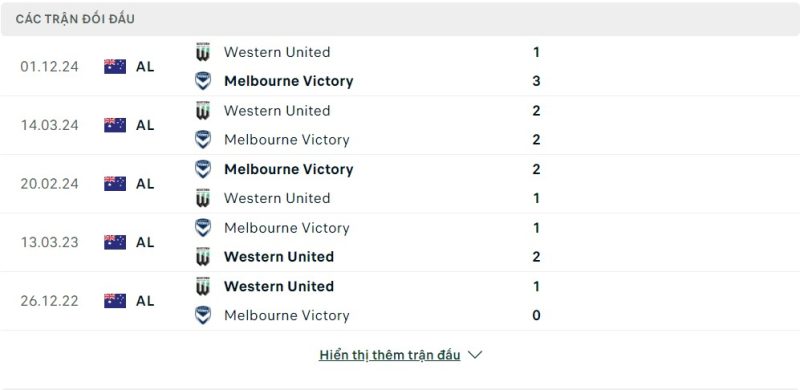Click Australian flag beside 26.12.22 match
The image size is (800, 390).
115,301
